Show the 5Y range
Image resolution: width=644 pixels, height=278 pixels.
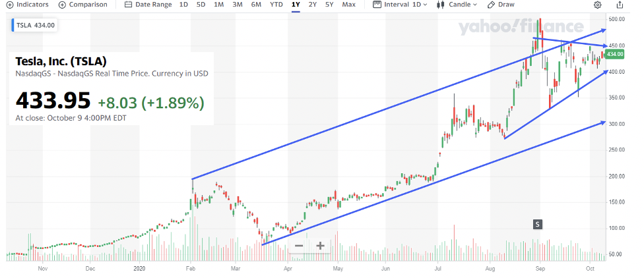tap(329, 5)
